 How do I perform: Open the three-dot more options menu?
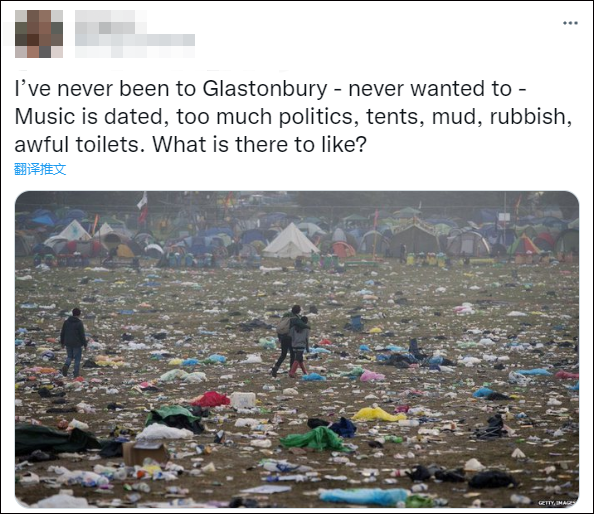[570, 23]
